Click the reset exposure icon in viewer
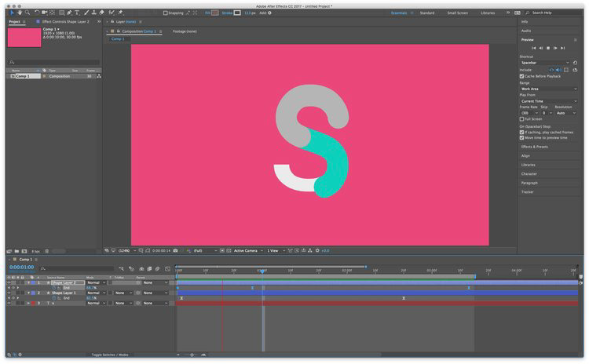Image resolution: width=589 pixels, height=364 pixels. (317, 251)
